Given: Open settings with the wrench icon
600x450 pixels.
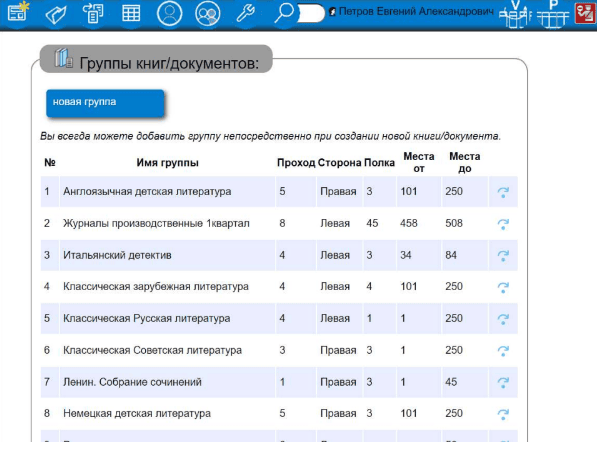Looking at the screenshot, I should coord(247,13).
